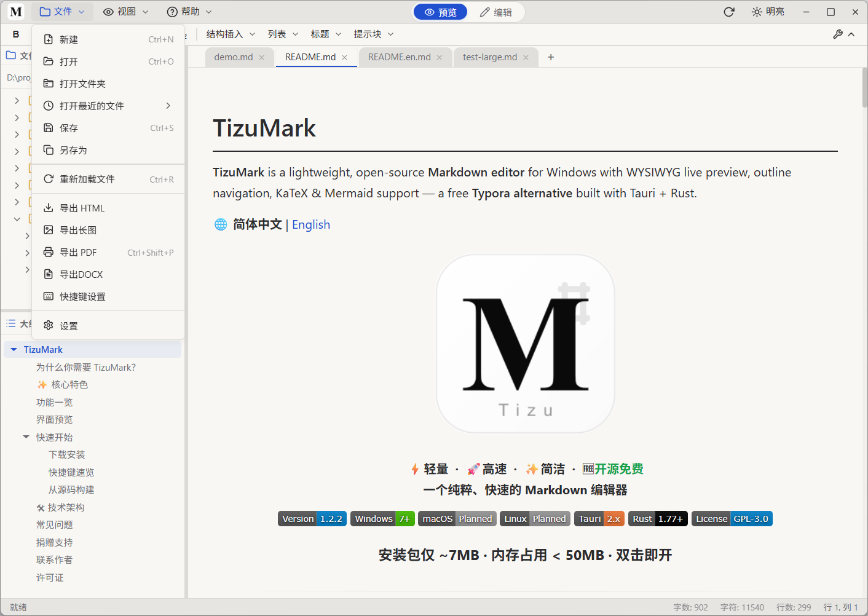Collapse toolbar with the up chevron
This screenshot has height=616, width=868.
[851, 34]
